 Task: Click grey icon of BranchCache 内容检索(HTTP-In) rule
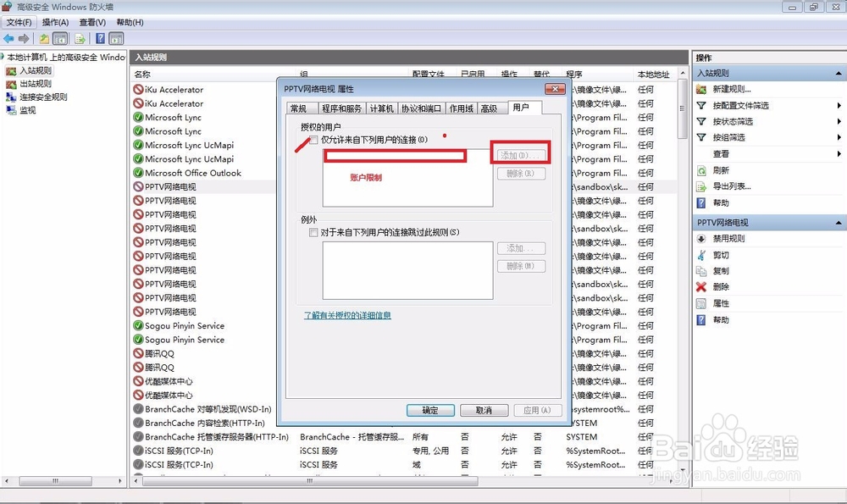138,423
